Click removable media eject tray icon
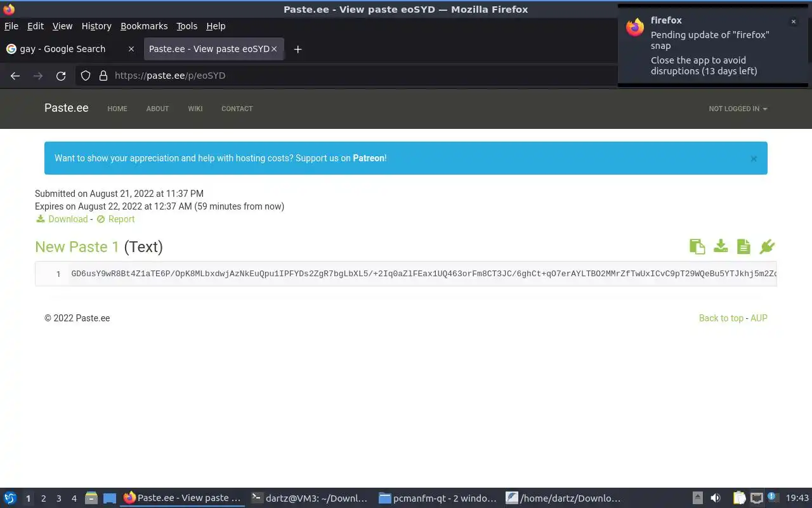 coord(697,498)
